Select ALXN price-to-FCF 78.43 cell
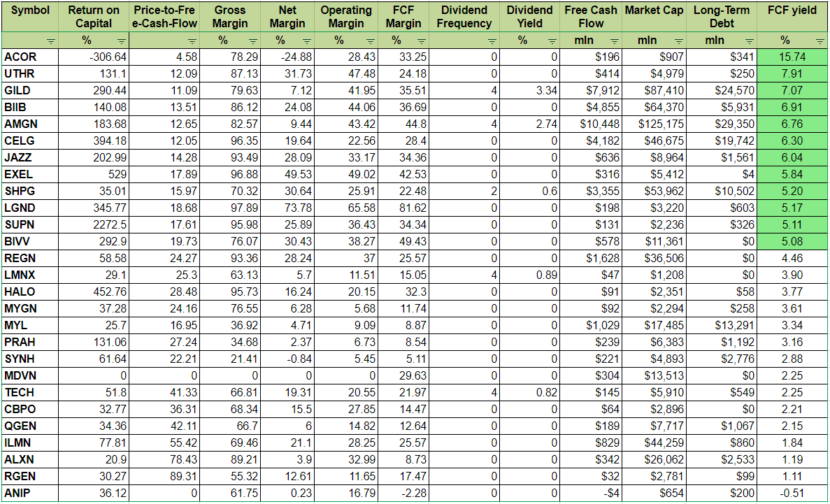 pos(164,460)
